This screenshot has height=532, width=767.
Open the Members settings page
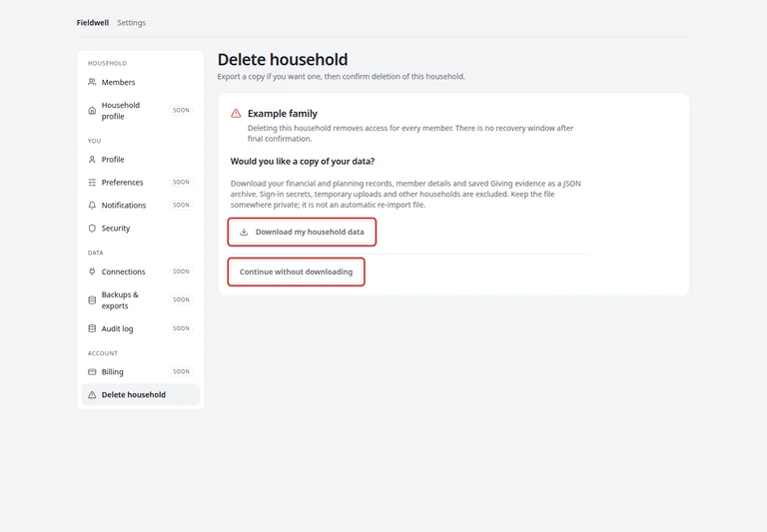pos(141,82)
